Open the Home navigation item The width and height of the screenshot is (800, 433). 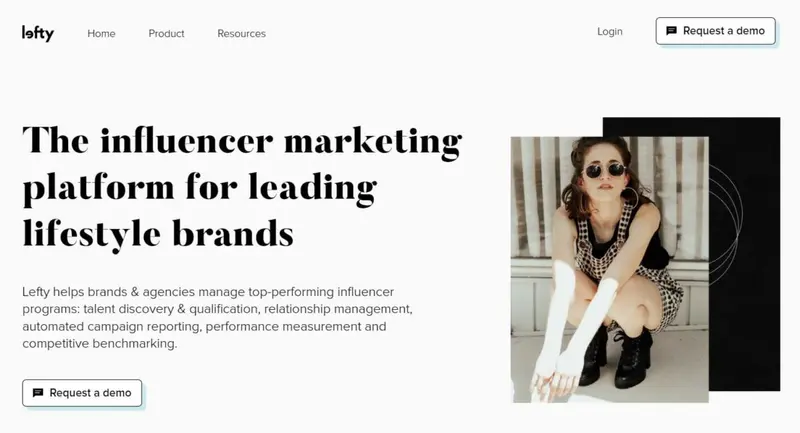[x=101, y=34]
